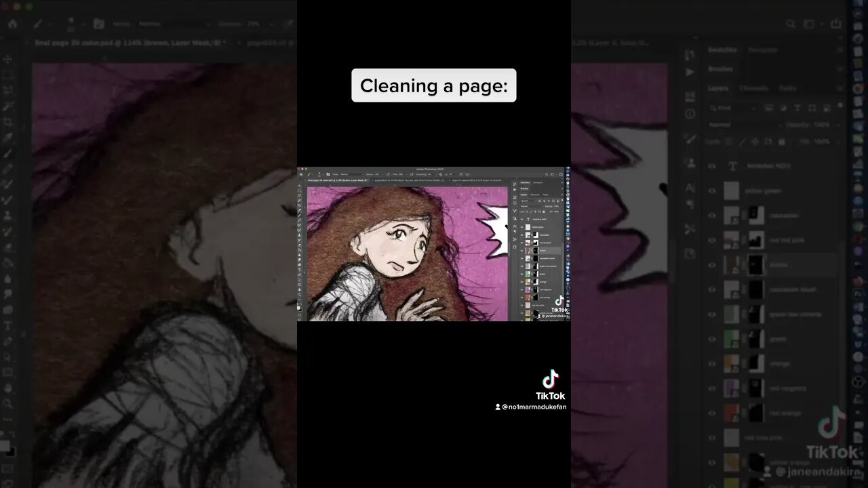Hide the red magenta layer in the inset window
The width and height of the screenshot is (868, 488).
coord(522,289)
